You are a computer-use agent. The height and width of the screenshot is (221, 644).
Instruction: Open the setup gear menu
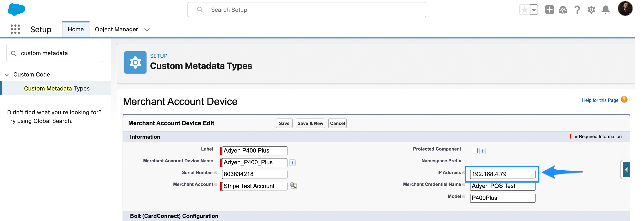click(591, 10)
